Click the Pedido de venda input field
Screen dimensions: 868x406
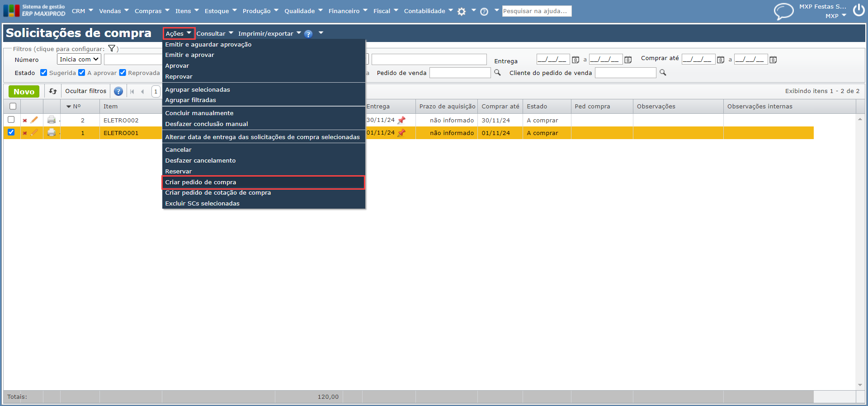(x=460, y=73)
